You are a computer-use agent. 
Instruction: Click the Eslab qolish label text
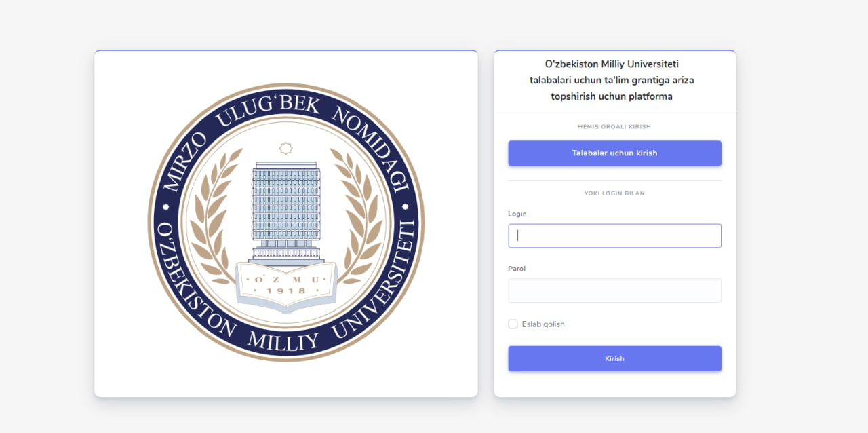pos(543,324)
